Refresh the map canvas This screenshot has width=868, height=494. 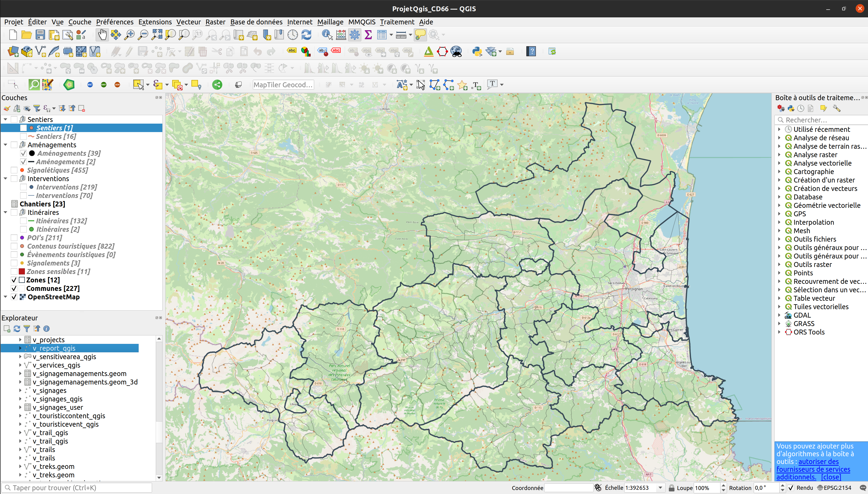click(306, 35)
